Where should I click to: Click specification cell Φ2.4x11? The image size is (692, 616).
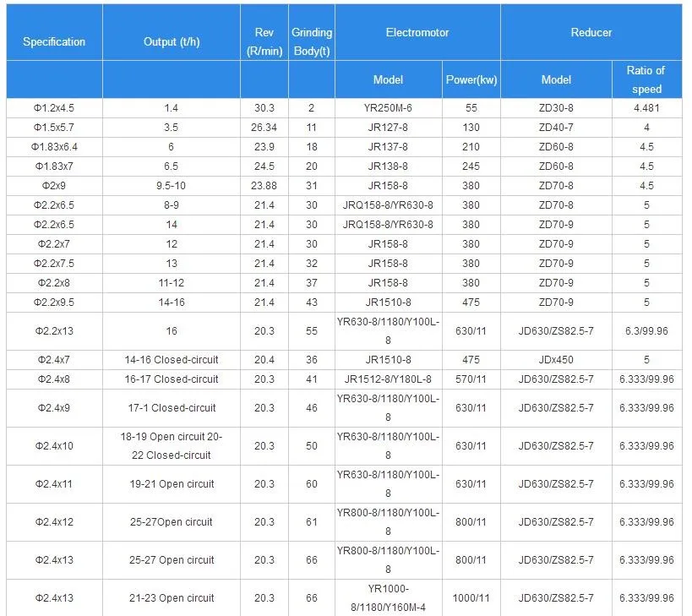[x=54, y=484]
